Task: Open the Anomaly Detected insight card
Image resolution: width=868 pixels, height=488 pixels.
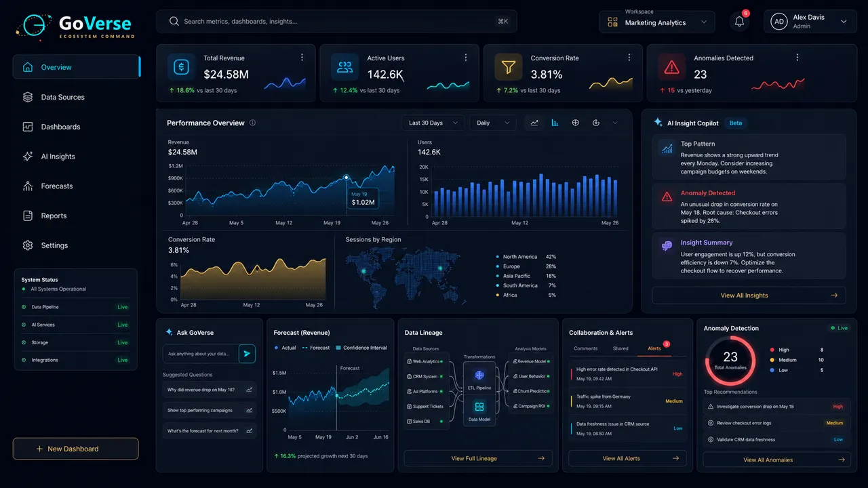Action: click(749, 207)
